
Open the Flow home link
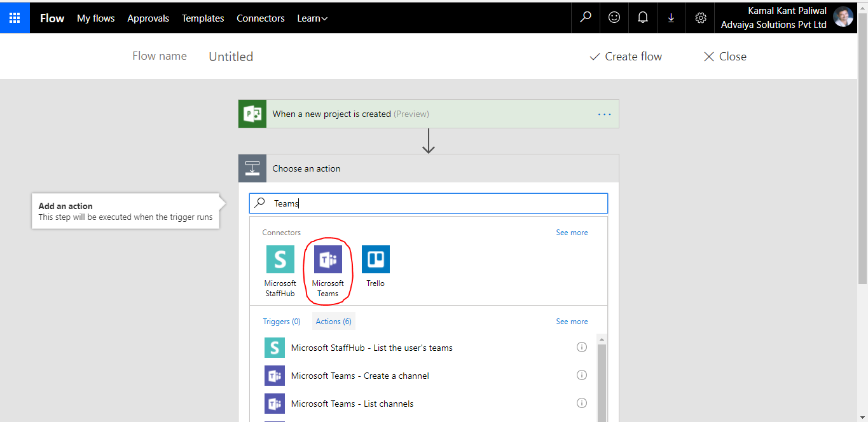(52, 18)
